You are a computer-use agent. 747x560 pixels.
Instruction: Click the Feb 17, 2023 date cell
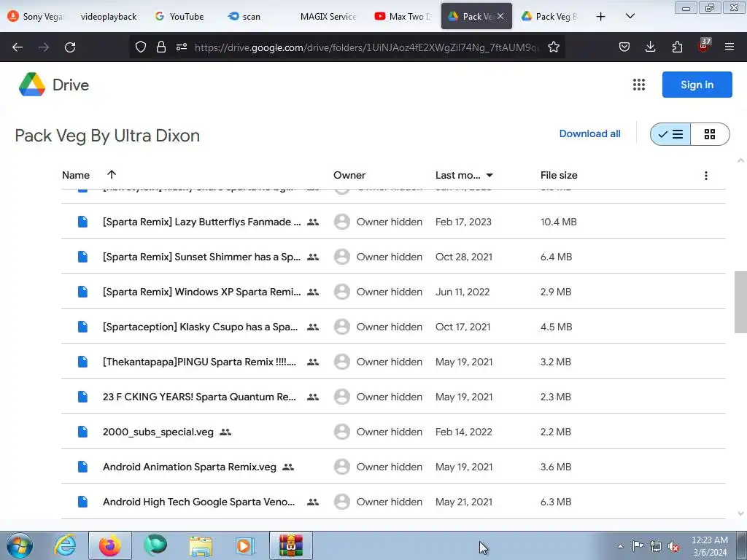click(463, 222)
